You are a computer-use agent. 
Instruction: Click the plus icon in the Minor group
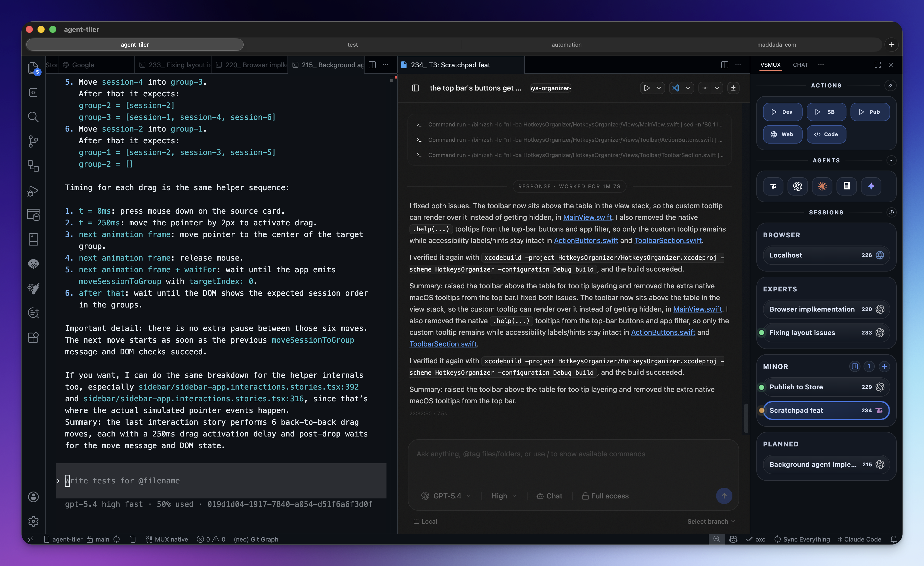(884, 367)
